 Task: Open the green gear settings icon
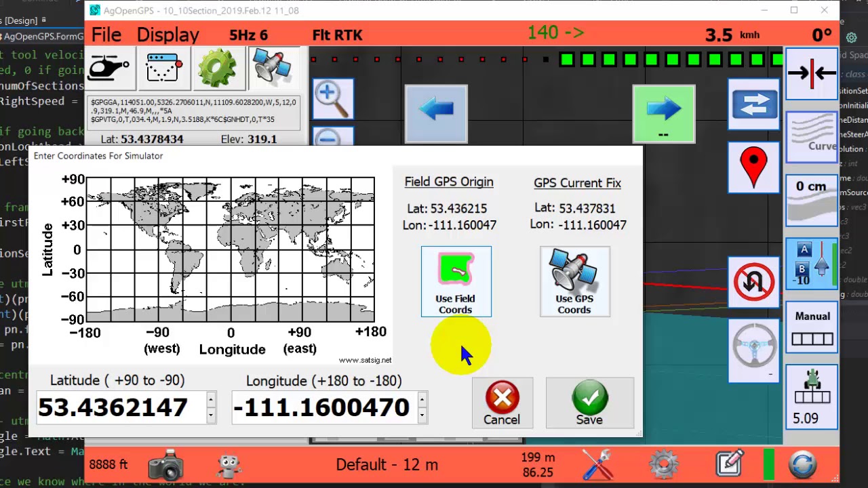pos(218,68)
